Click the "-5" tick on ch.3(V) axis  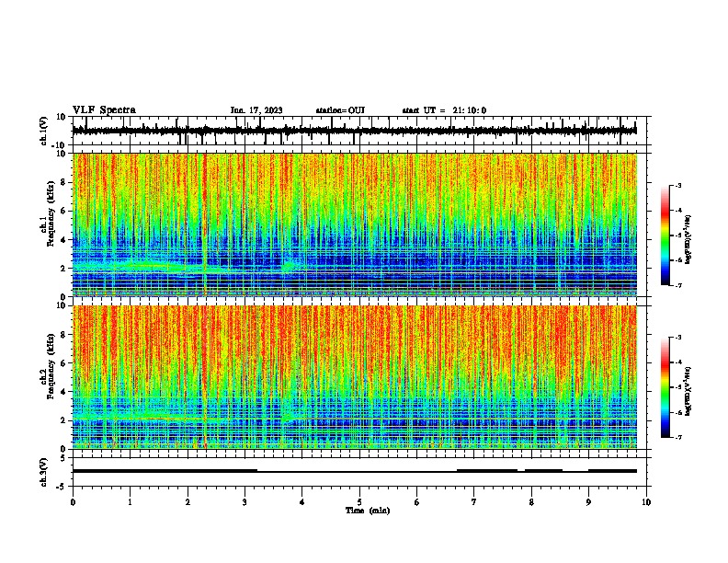pyautogui.click(x=62, y=487)
